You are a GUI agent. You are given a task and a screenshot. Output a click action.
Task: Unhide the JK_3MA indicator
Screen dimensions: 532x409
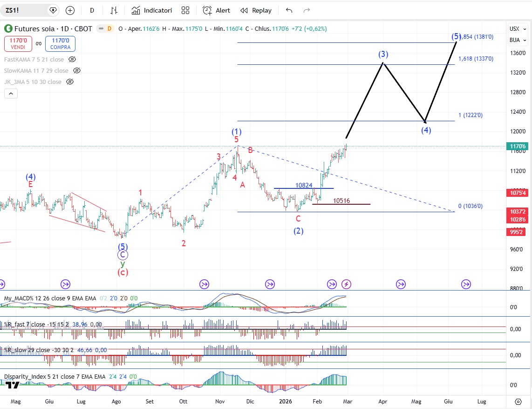coord(70,82)
